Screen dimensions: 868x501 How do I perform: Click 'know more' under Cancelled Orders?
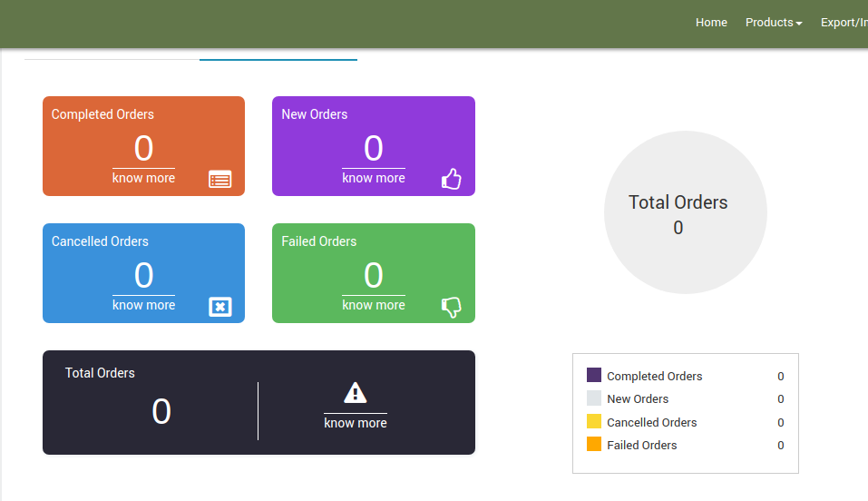tap(143, 305)
